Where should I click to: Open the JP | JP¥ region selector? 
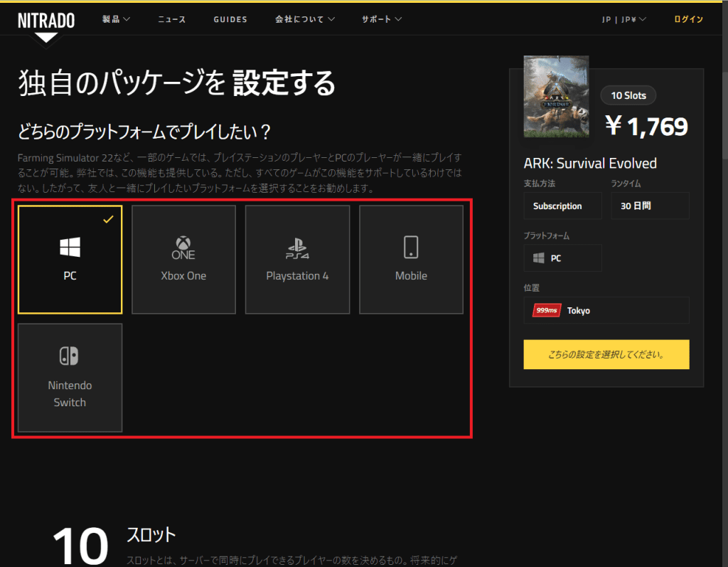[623, 19]
